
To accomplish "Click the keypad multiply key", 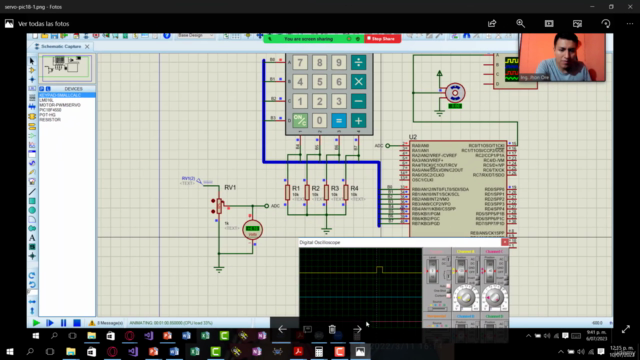I will 358,82.
